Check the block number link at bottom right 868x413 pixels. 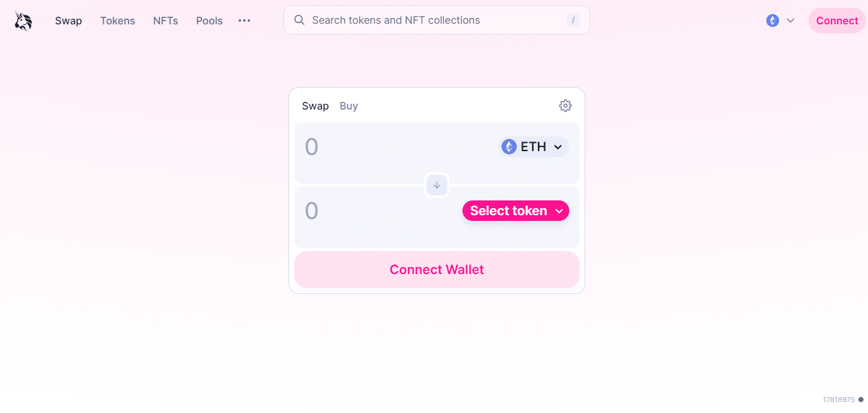pos(839,399)
